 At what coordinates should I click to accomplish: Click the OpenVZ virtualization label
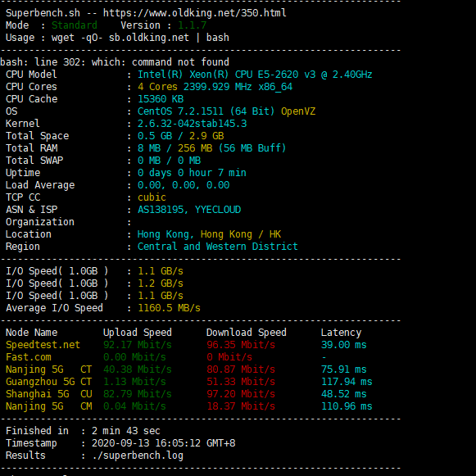coord(298,111)
